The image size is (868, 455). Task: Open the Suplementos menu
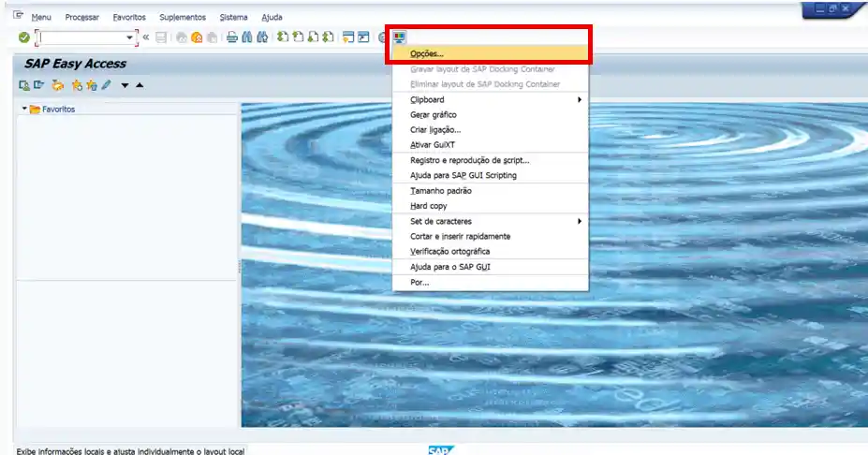click(x=183, y=17)
